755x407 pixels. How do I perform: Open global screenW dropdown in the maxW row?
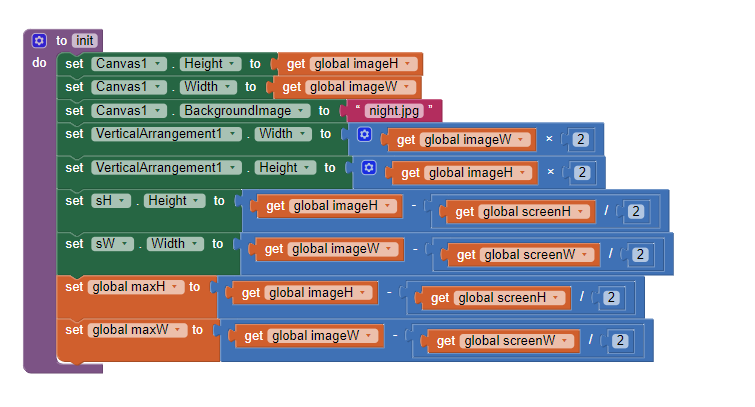point(517,341)
